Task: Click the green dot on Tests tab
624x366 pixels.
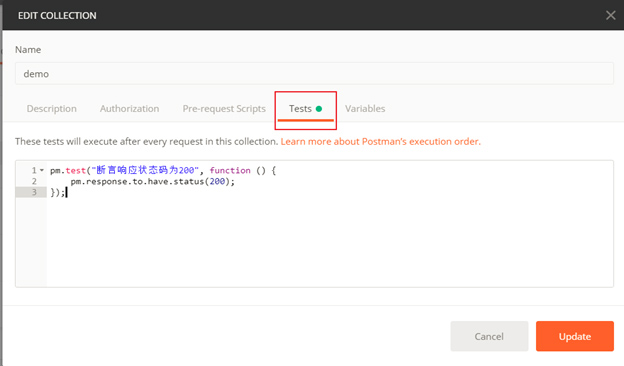Action: click(x=319, y=109)
